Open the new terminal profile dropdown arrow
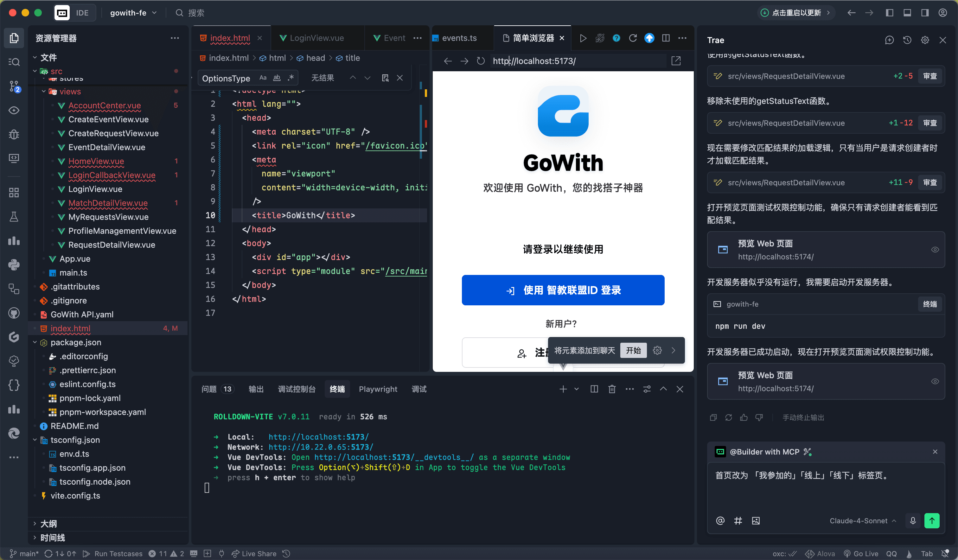Viewport: 958px width, 560px height. [576, 389]
